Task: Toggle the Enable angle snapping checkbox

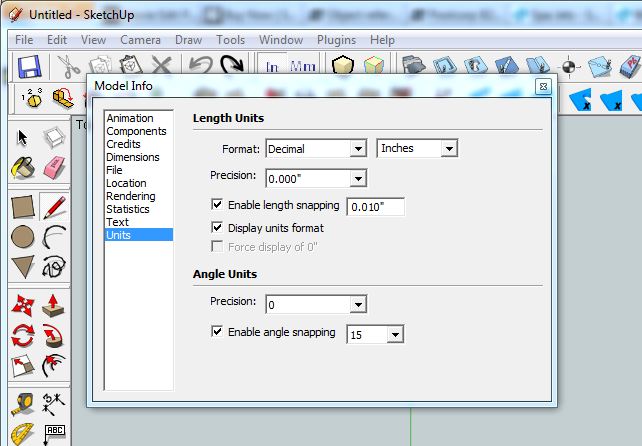Action: point(218,332)
